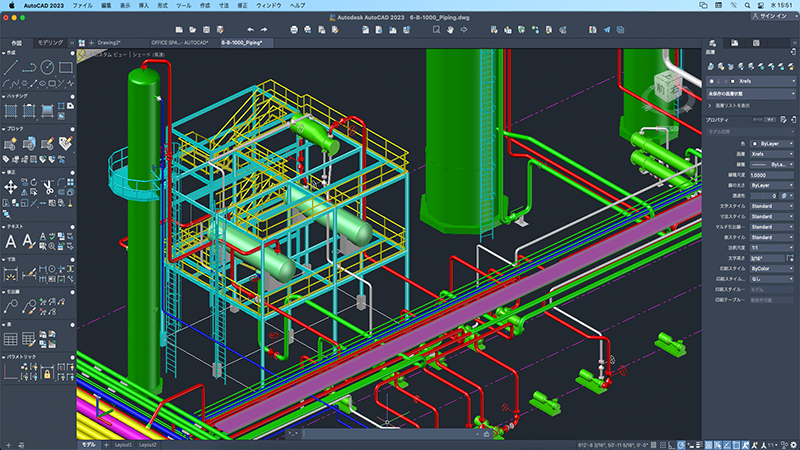
Task: Collapse the パラメトリック panel section
Action: pyautogui.click(x=4, y=357)
